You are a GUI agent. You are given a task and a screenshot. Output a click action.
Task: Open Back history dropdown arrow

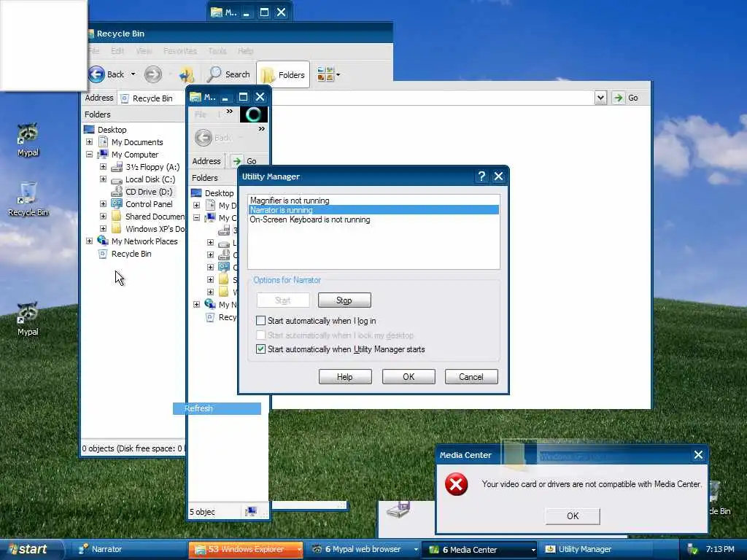click(x=133, y=74)
